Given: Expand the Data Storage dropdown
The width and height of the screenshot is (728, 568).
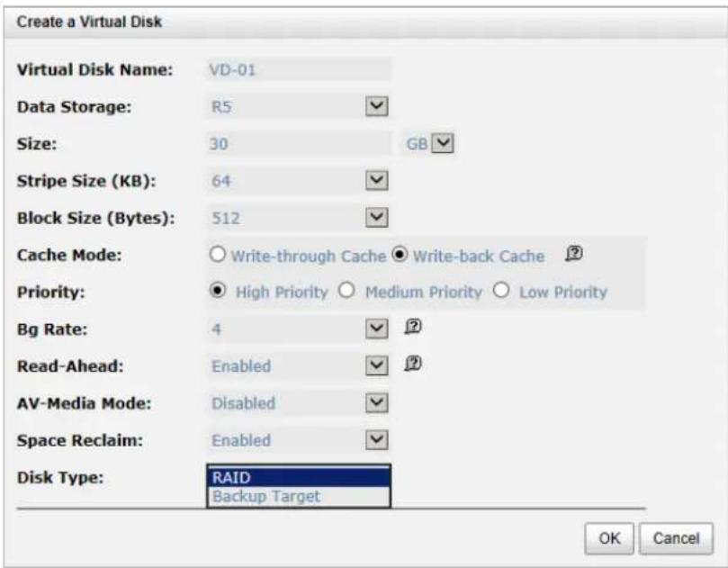Looking at the screenshot, I should coord(376,106).
